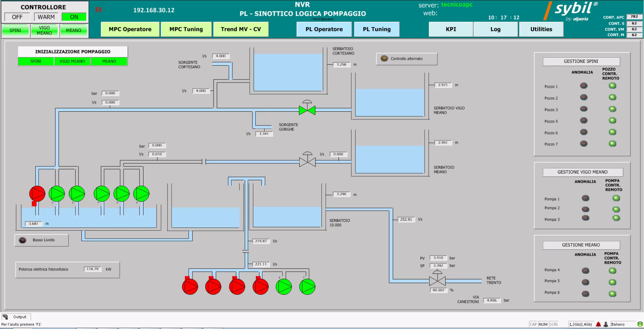Select green pump 7 in the bottom pump row

point(307,287)
